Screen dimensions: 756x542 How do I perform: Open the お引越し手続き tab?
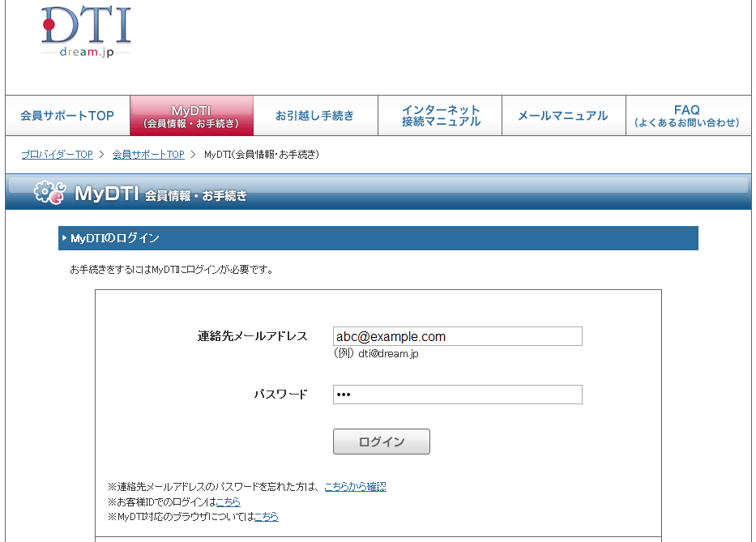(x=315, y=116)
